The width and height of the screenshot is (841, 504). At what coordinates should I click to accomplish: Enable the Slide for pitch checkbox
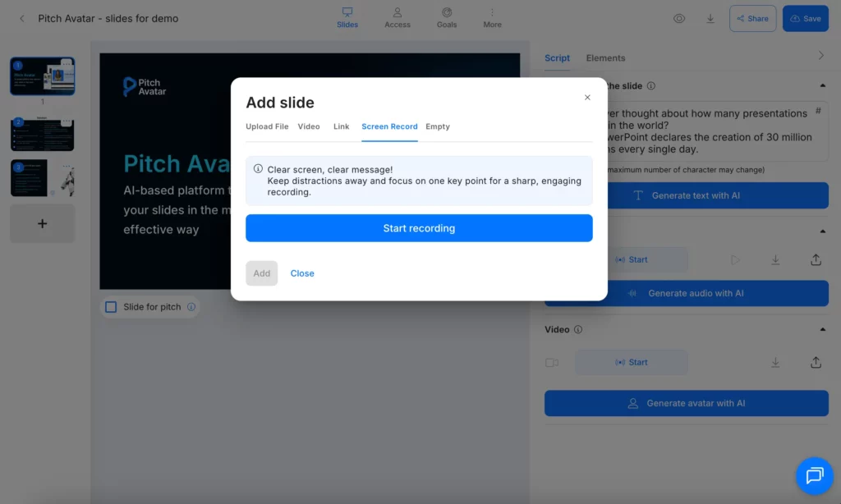tap(111, 307)
